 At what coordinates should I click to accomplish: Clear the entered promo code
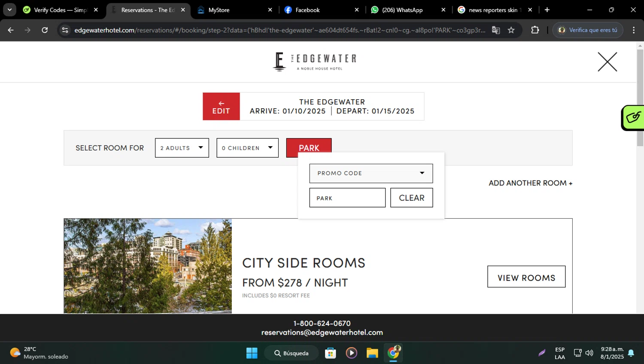tap(411, 198)
